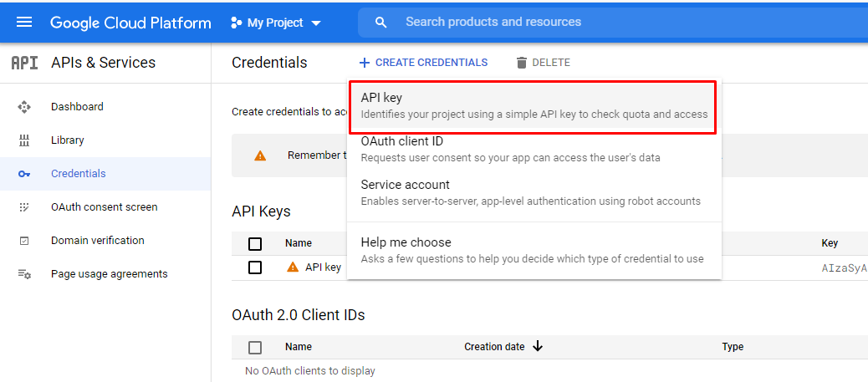
Task: Open Page usage agreements
Action: (x=105, y=274)
